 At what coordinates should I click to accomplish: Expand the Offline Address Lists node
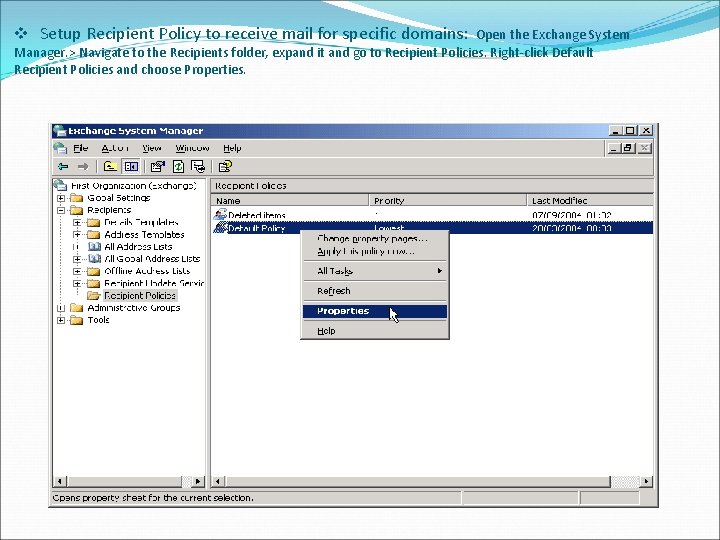pyautogui.click(x=77, y=271)
